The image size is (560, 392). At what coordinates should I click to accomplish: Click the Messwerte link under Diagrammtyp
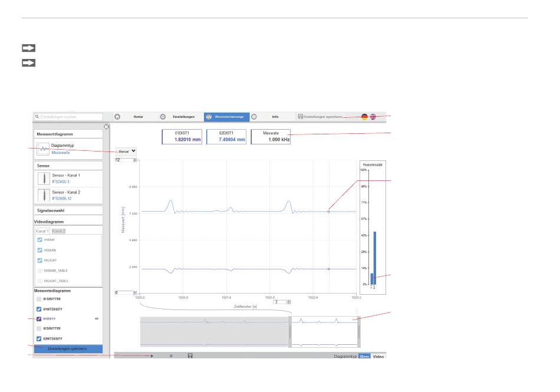pos(60,153)
